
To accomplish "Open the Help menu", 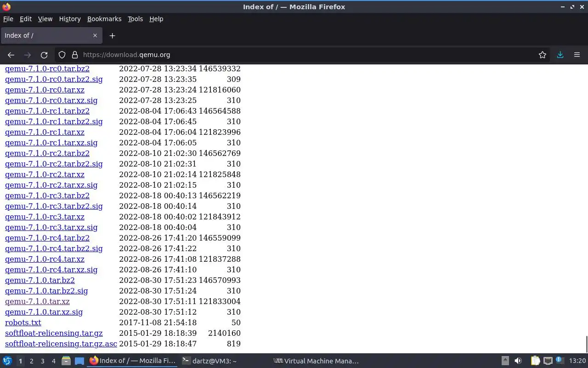I will 156,19.
